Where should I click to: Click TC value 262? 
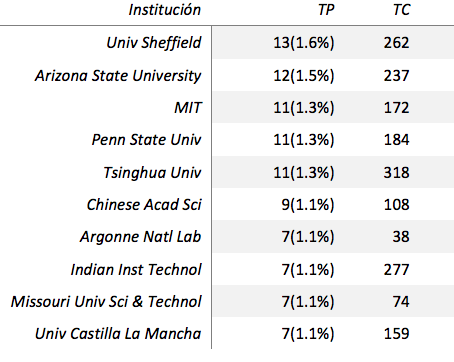[x=396, y=43]
